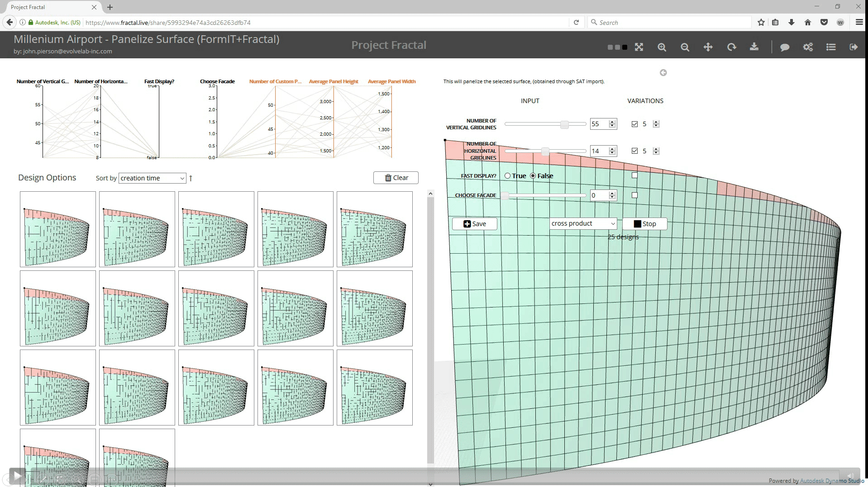Click the download tray icon in Fractal toolbar
This screenshot has width=868, height=487.
(x=754, y=47)
